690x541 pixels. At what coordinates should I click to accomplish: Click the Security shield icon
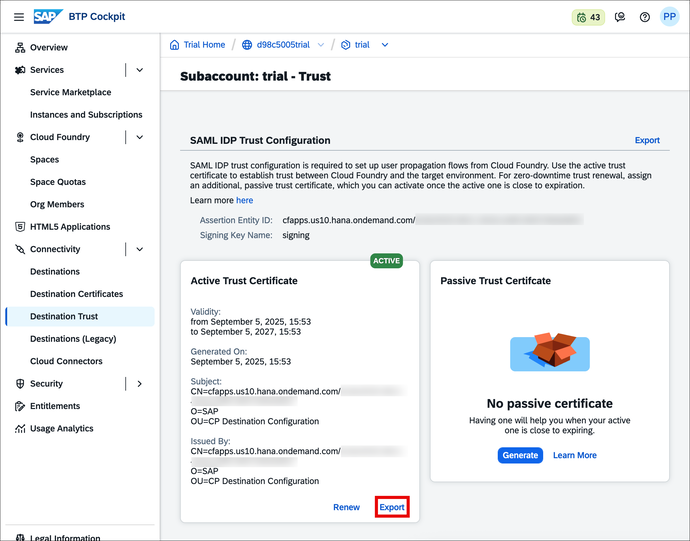pos(20,383)
